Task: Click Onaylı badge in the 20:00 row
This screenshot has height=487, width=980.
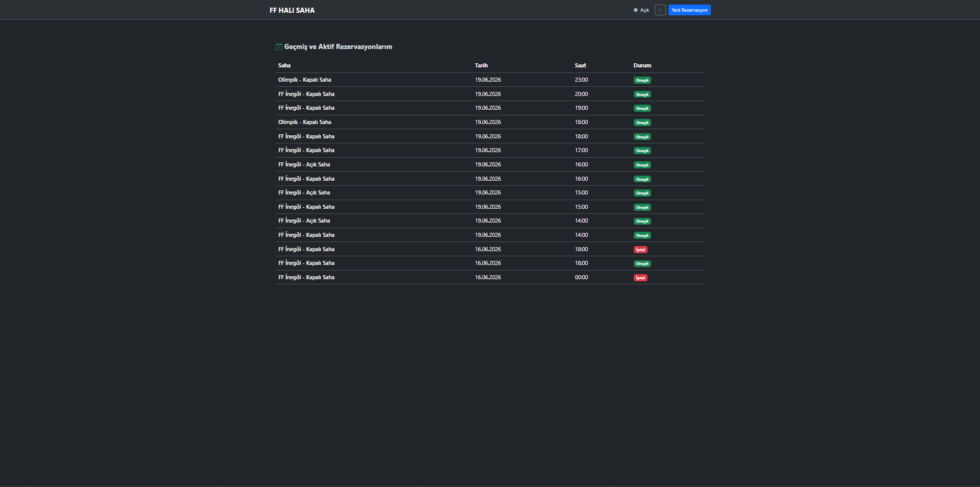Action: 642,94
